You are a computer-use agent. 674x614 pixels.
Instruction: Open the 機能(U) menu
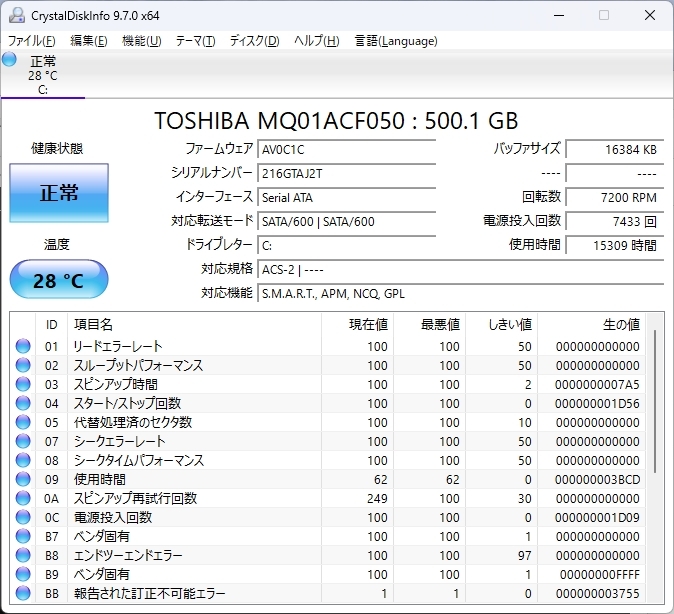[x=141, y=41]
